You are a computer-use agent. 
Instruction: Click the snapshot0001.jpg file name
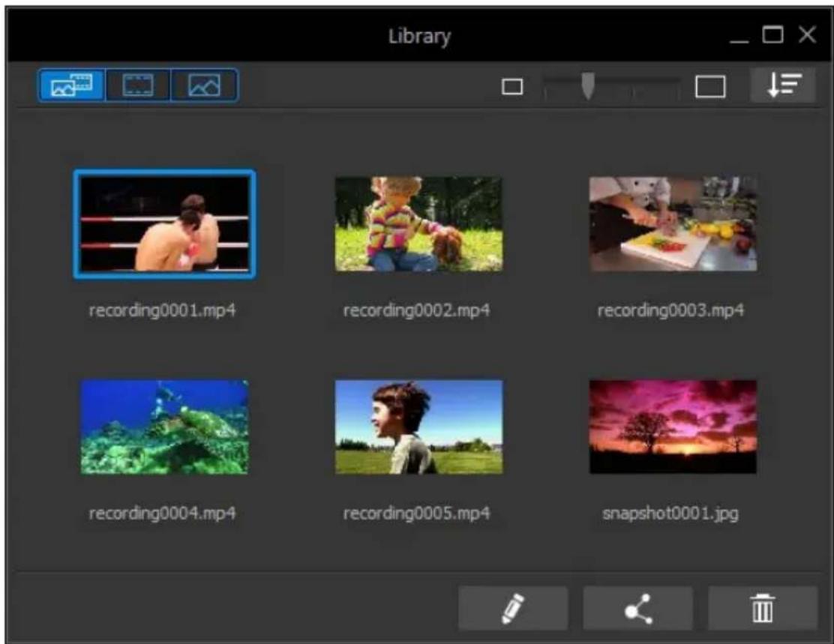(x=670, y=514)
